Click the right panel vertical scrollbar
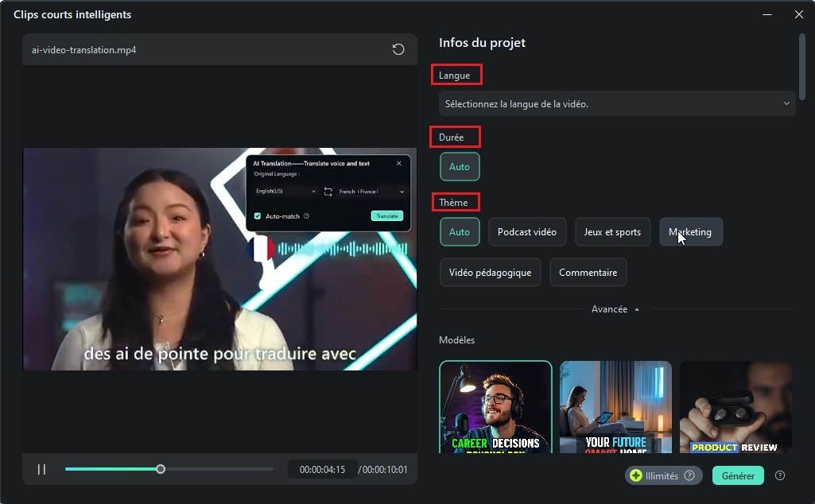 coord(802,67)
